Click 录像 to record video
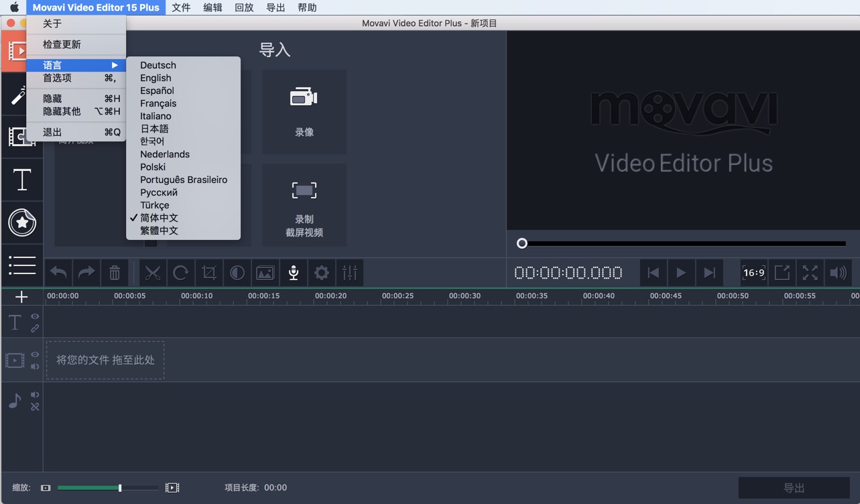The width and height of the screenshot is (860, 504). (304, 111)
